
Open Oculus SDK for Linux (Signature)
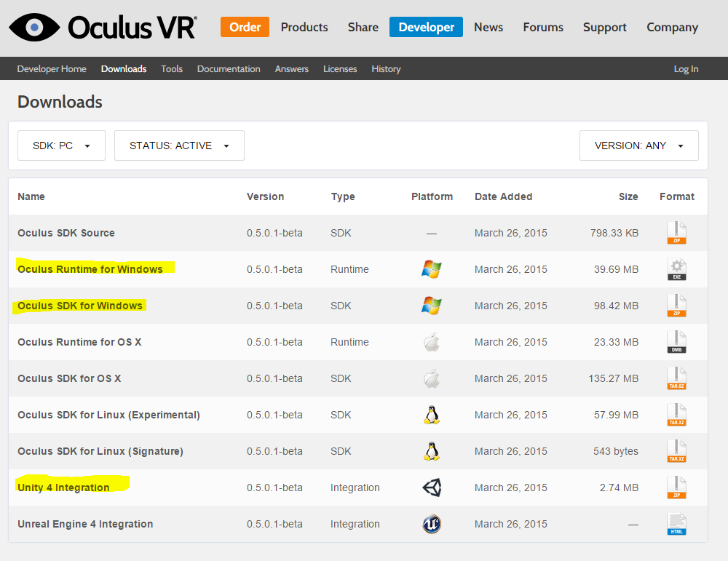[100, 451]
